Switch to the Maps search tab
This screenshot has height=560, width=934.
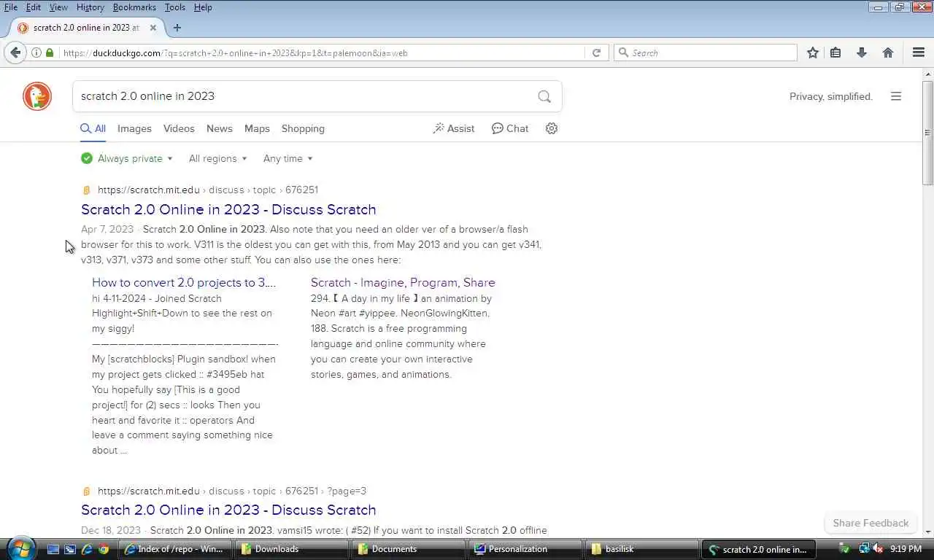(x=257, y=128)
